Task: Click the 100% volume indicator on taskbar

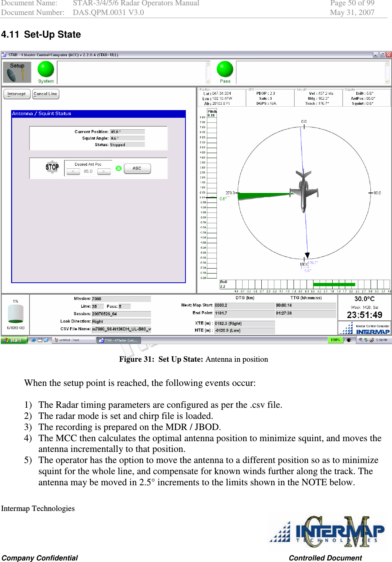Action: 335,340
